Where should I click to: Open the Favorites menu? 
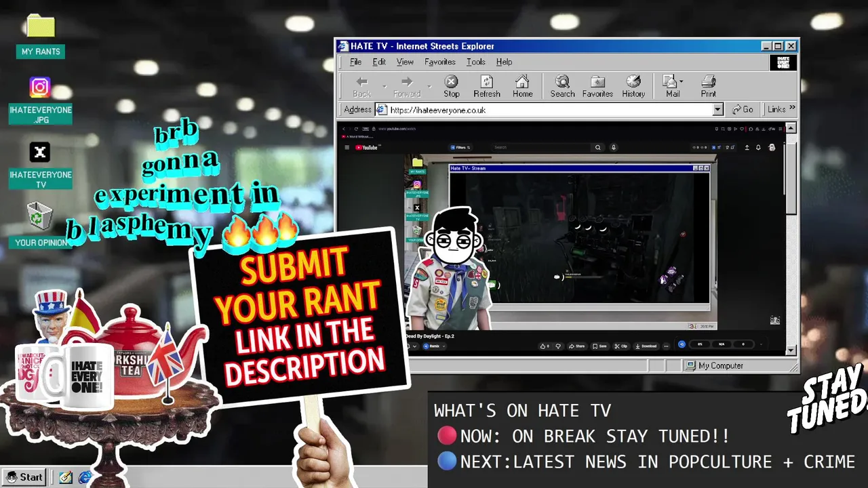pos(439,62)
